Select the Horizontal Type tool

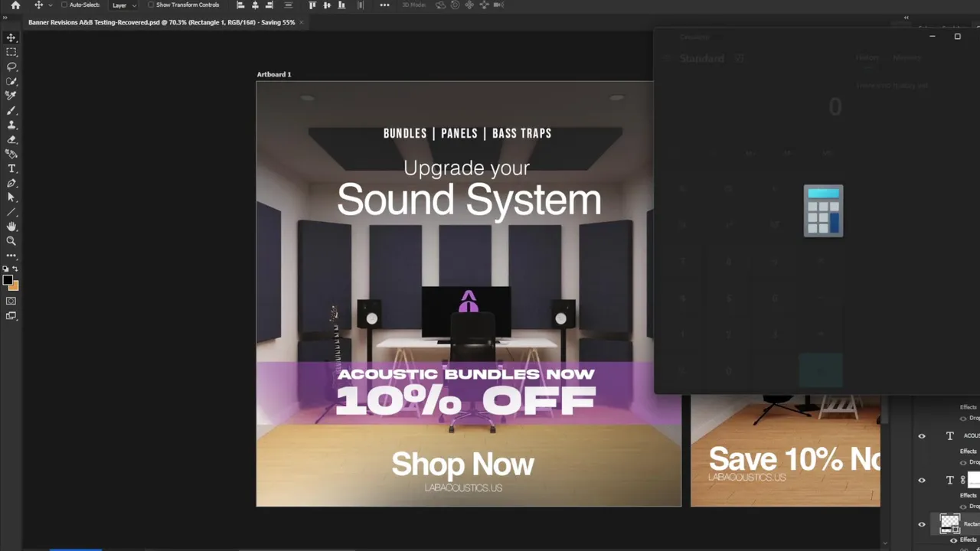(x=11, y=168)
